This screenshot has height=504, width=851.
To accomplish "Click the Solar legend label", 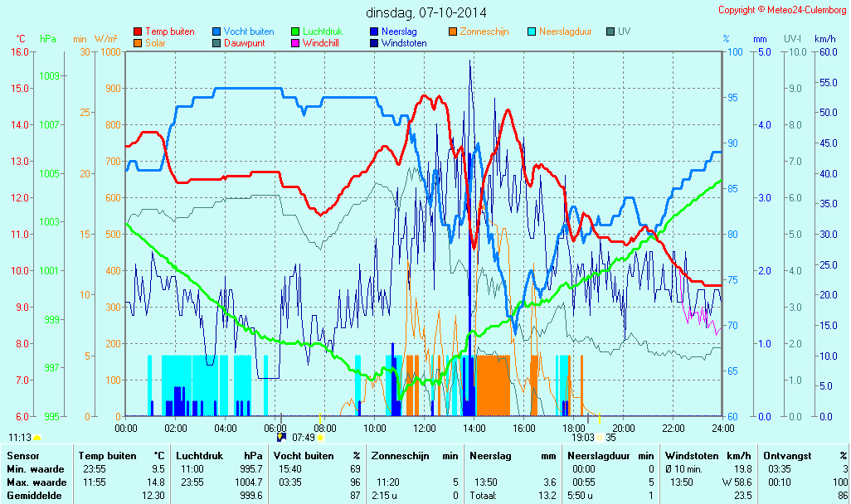I will pos(157,43).
